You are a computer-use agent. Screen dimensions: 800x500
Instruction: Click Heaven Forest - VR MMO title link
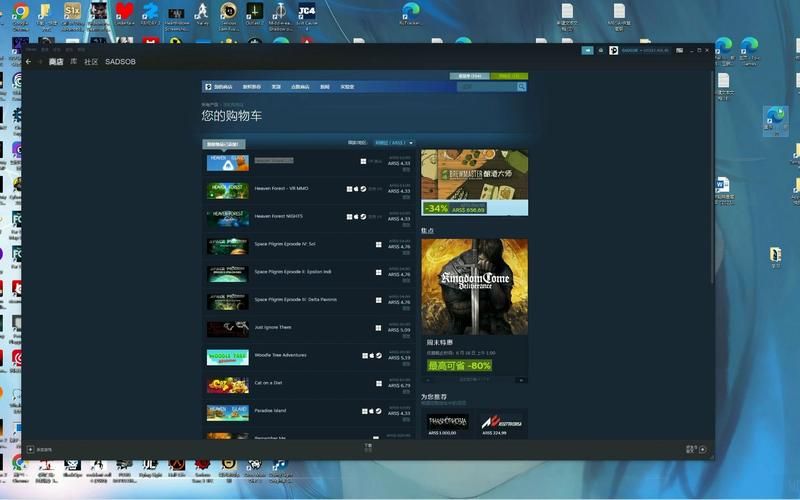(281, 188)
